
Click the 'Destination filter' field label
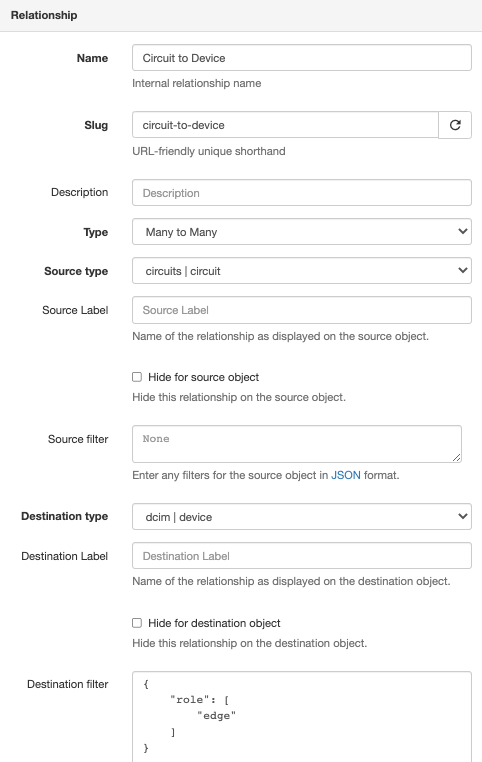point(68,684)
